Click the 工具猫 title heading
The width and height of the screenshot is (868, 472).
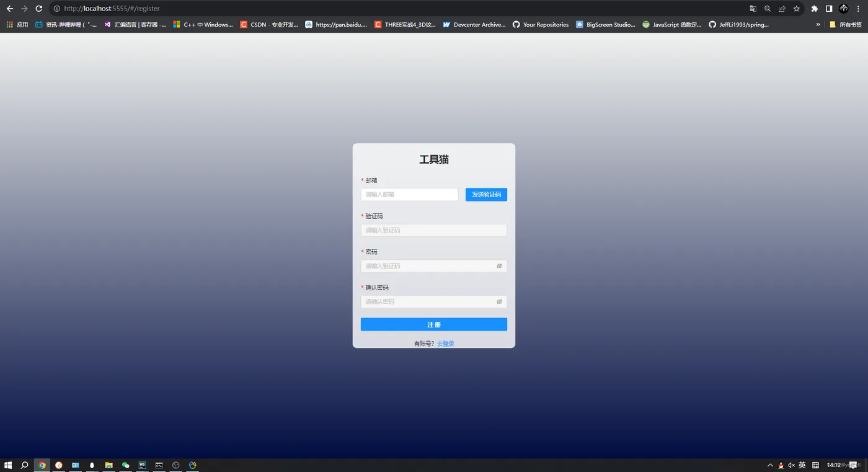click(434, 159)
